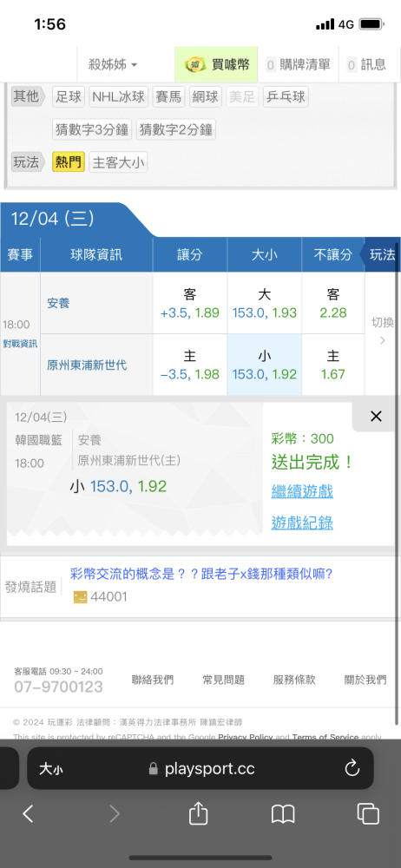
Task: Pick 客 2.28 moneyline bet
Action: (x=333, y=303)
